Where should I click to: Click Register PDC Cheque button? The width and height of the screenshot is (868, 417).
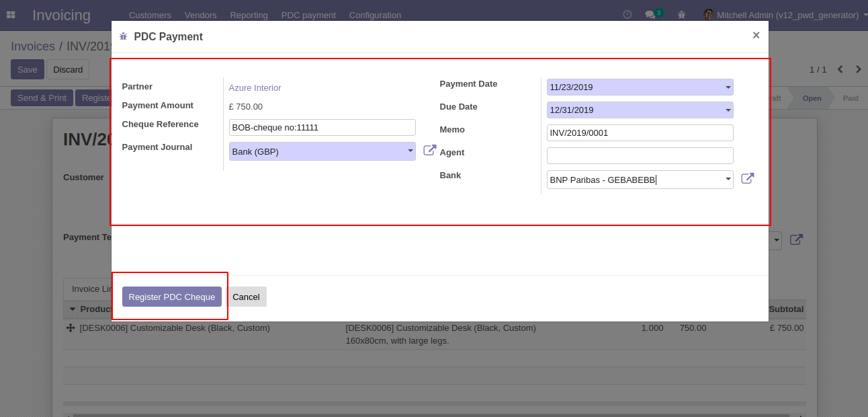(x=171, y=297)
